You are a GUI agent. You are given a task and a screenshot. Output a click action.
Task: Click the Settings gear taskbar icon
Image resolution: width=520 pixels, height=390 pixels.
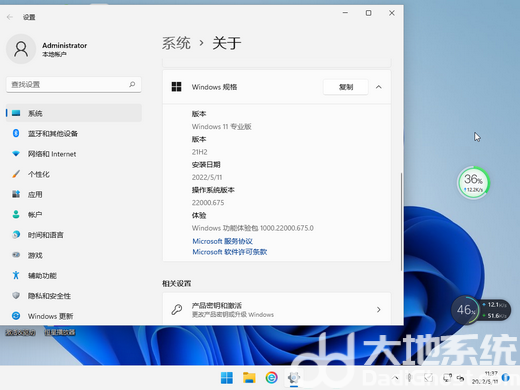tap(294, 378)
